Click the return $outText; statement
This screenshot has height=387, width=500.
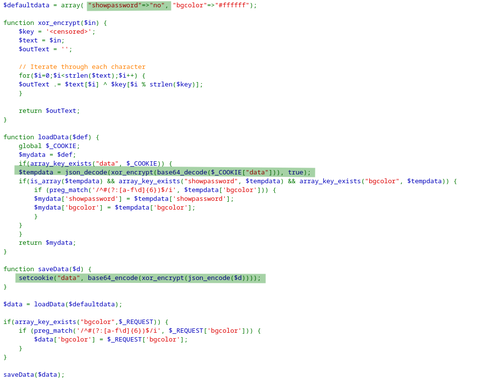coord(49,111)
